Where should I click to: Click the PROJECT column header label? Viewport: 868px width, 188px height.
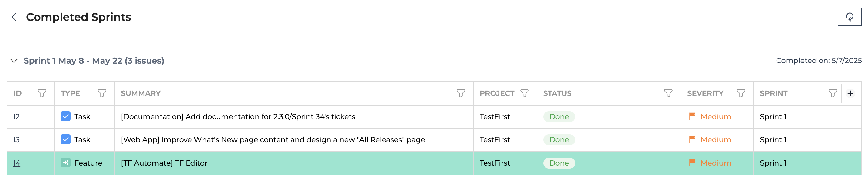[497, 93]
